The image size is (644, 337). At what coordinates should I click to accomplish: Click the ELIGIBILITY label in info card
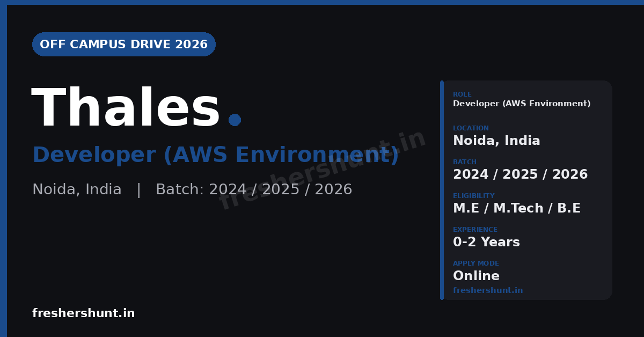(x=474, y=196)
